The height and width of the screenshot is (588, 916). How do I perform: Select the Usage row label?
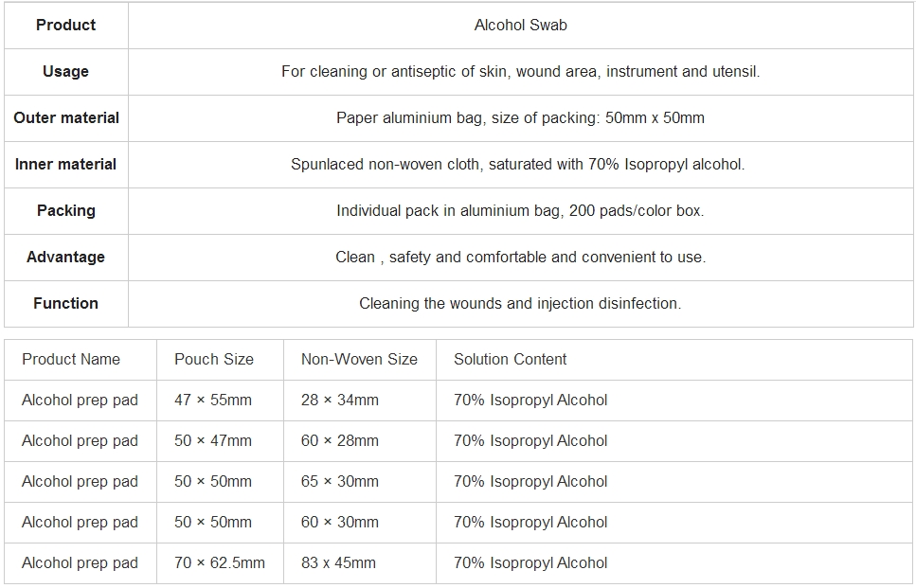[65, 71]
